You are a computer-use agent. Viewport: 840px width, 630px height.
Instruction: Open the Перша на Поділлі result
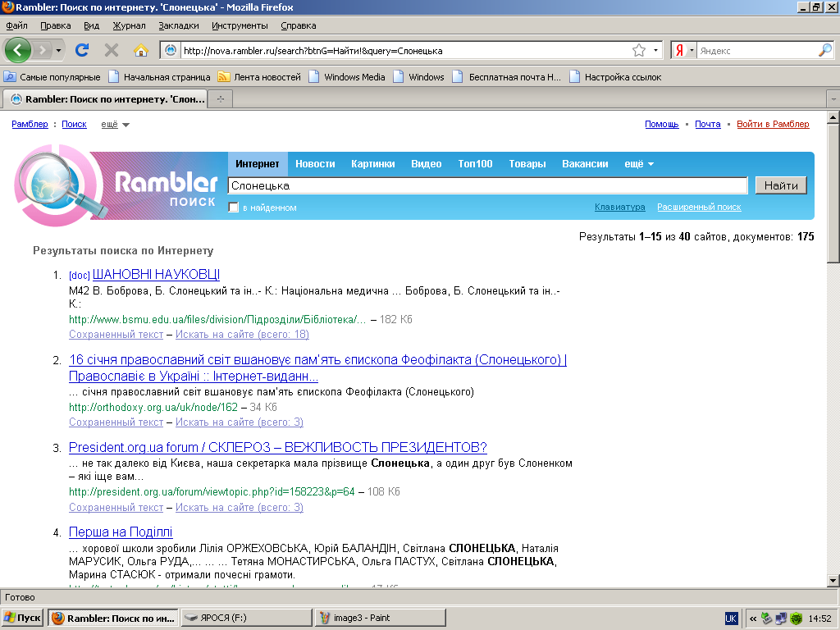pos(121,532)
